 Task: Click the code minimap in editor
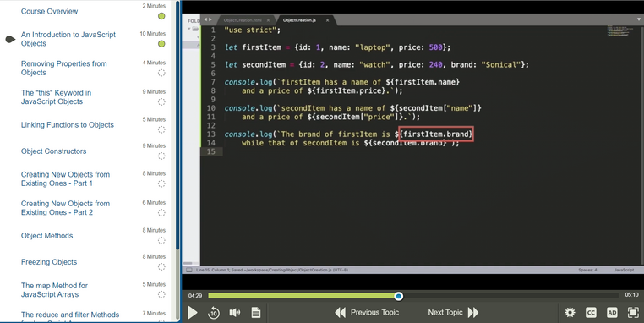(x=620, y=31)
